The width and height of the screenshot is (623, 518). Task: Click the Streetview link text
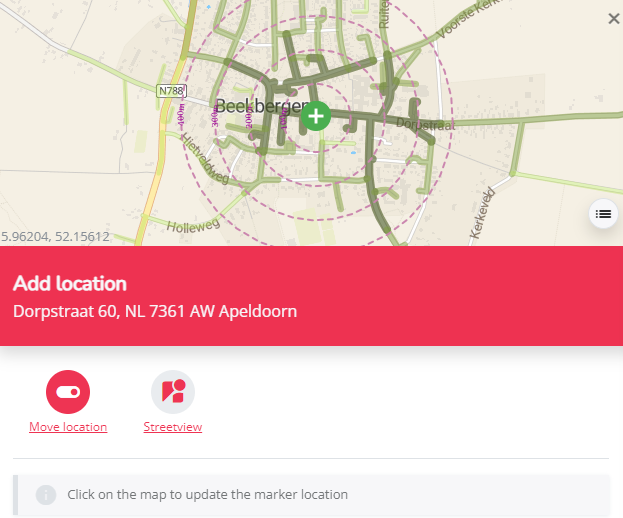click(173, 427)
